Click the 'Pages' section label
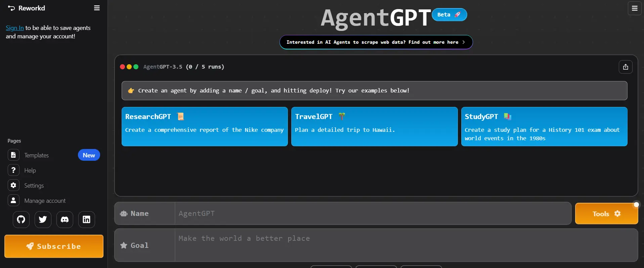Screen dimensions: 644x268 coord(14,141)
